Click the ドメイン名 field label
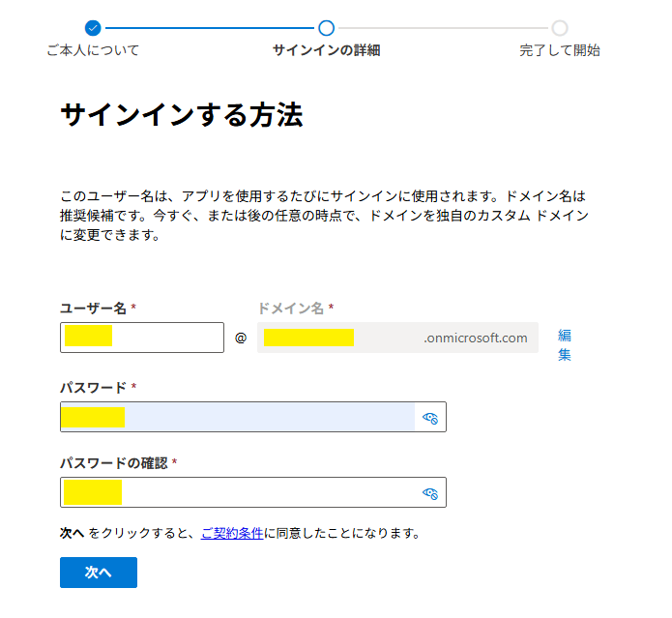This screenshot has height=618, width=672. (x=291, y=308)
